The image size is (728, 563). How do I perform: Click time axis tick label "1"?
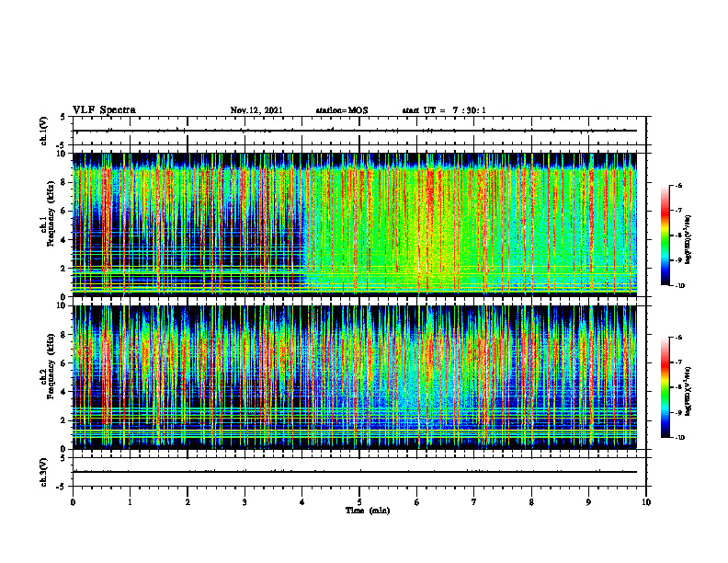[130, 502]
